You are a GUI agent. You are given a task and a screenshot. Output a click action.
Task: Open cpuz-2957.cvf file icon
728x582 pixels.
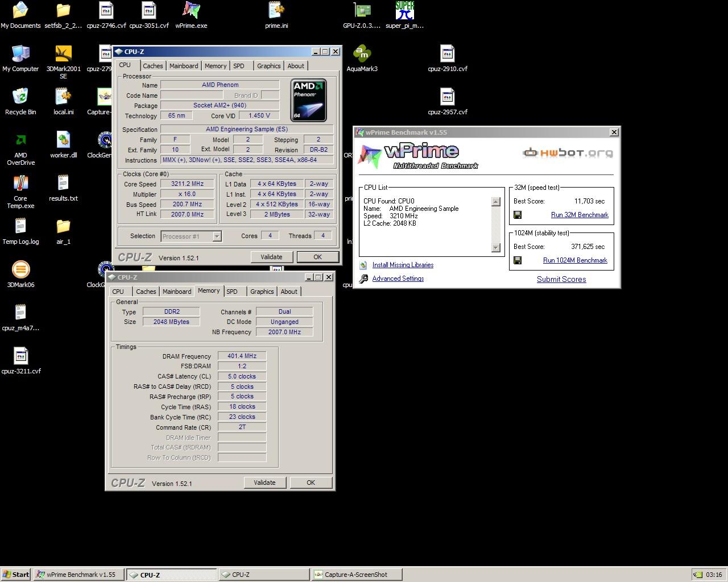(x=447, y=102)
